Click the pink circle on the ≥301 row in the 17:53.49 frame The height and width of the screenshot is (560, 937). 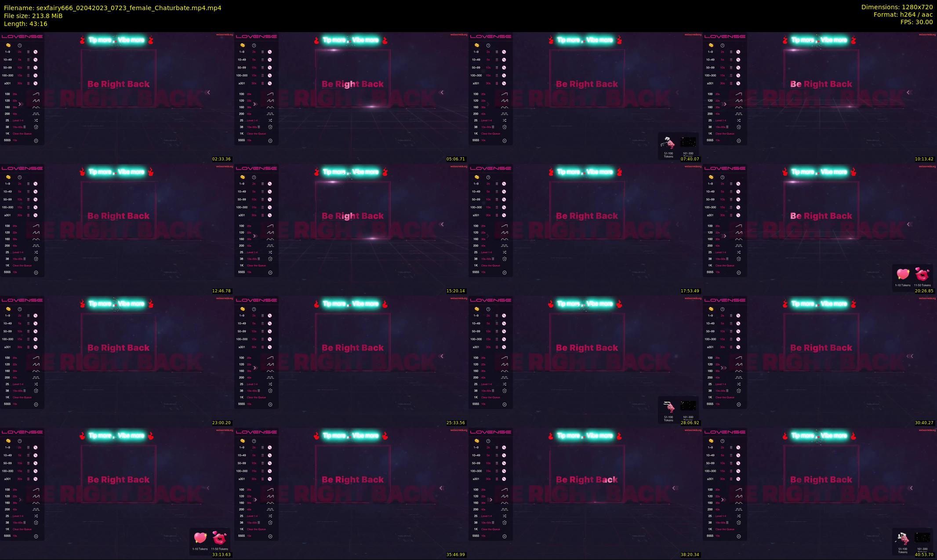[x=504, y=215]
